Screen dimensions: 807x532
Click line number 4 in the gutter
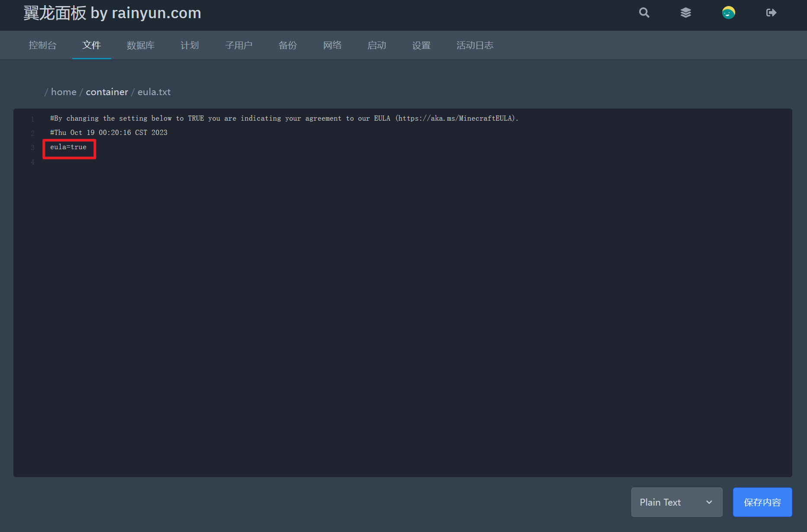coord(32,162)
